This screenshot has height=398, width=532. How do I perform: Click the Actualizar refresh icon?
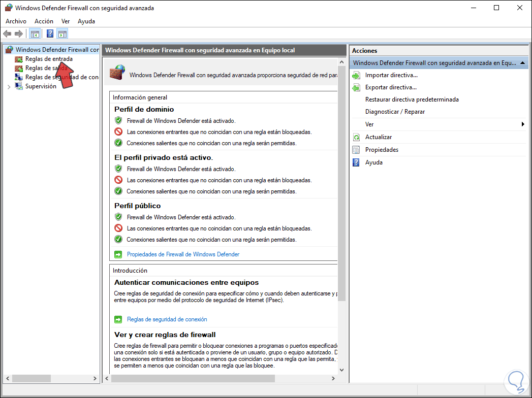[356, 137]
